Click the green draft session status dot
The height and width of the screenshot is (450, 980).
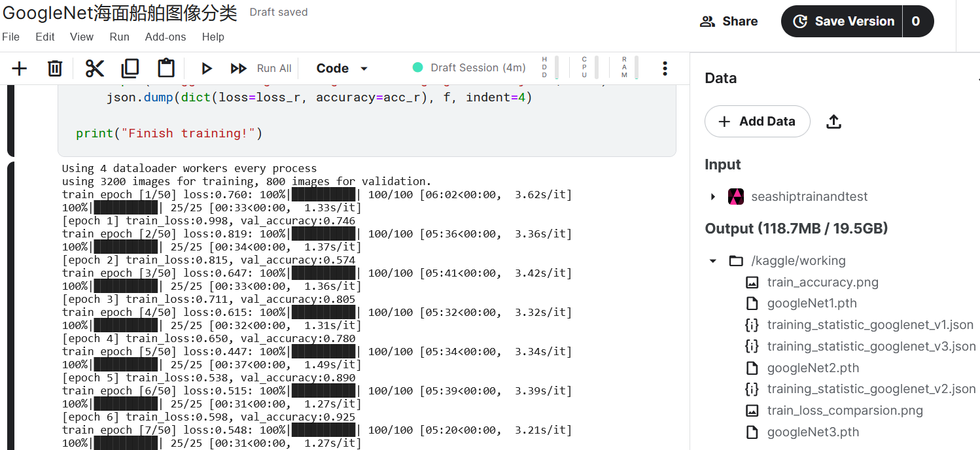[417, 67]
